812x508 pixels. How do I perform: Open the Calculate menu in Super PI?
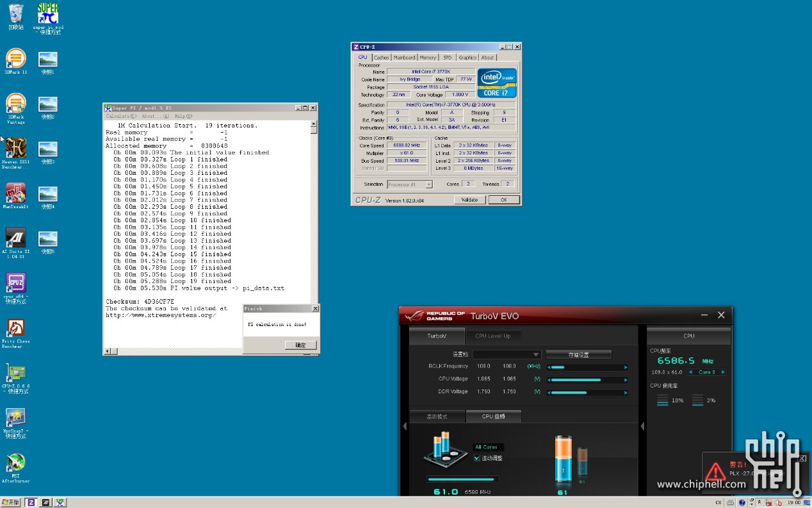pos(121,117)
